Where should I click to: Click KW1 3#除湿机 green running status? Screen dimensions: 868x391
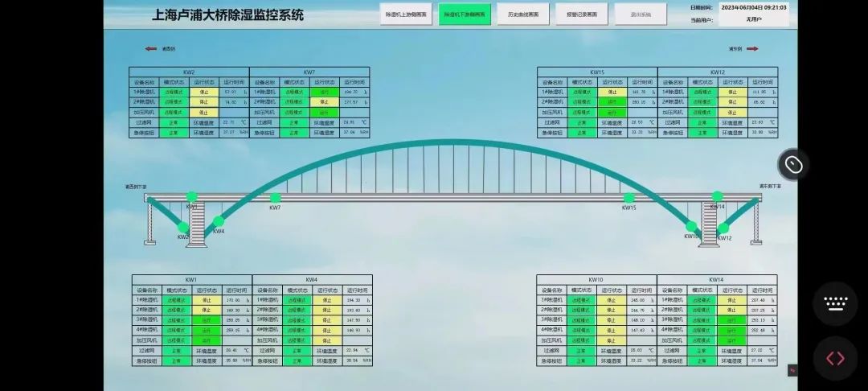(207, 320)
